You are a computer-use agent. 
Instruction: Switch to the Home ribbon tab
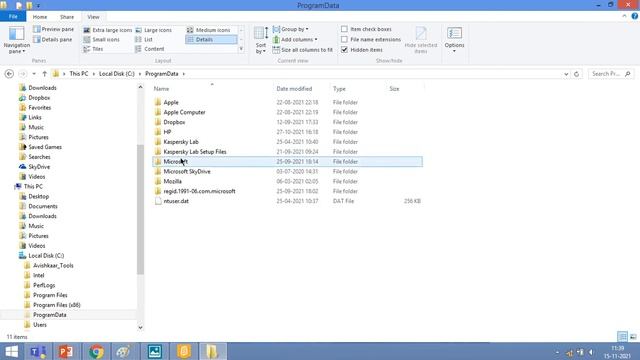pyautogui.click(x=40, y=17)
